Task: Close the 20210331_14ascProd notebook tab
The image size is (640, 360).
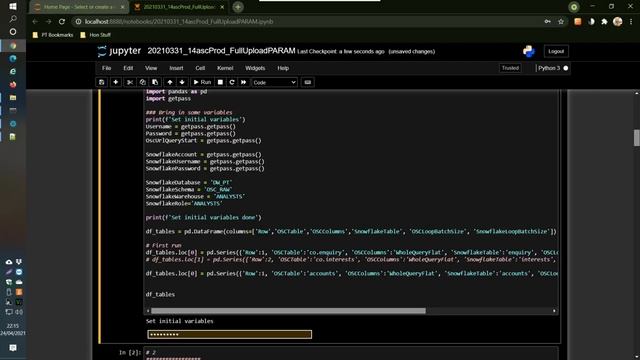Action: coord(222,7)
